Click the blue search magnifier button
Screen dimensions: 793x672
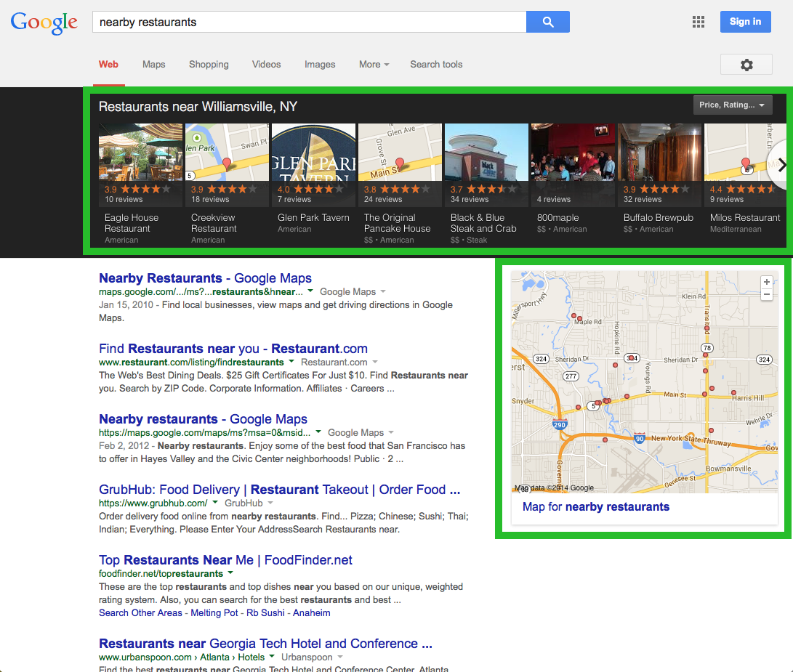pyautogui.click(x=548, y=22)
